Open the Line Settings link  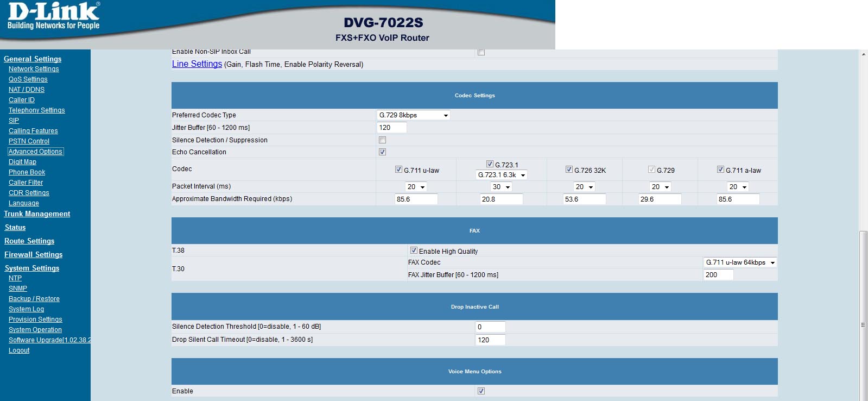197,64
